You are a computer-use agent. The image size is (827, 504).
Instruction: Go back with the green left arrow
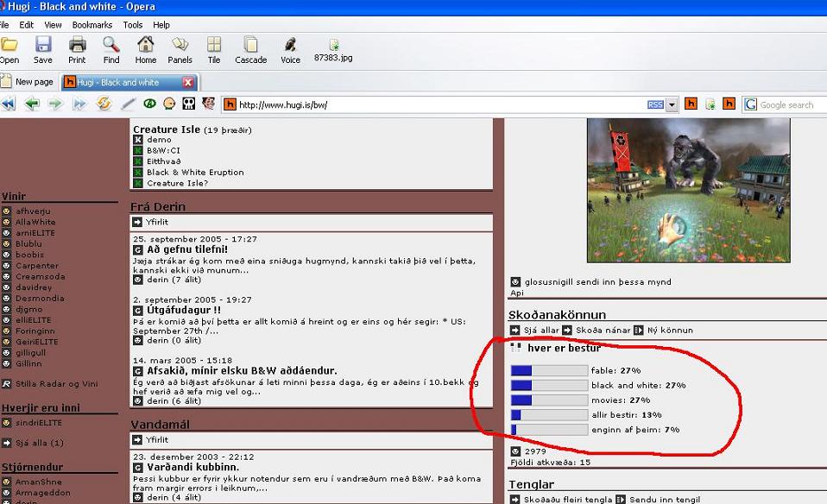tap(32, 104)
